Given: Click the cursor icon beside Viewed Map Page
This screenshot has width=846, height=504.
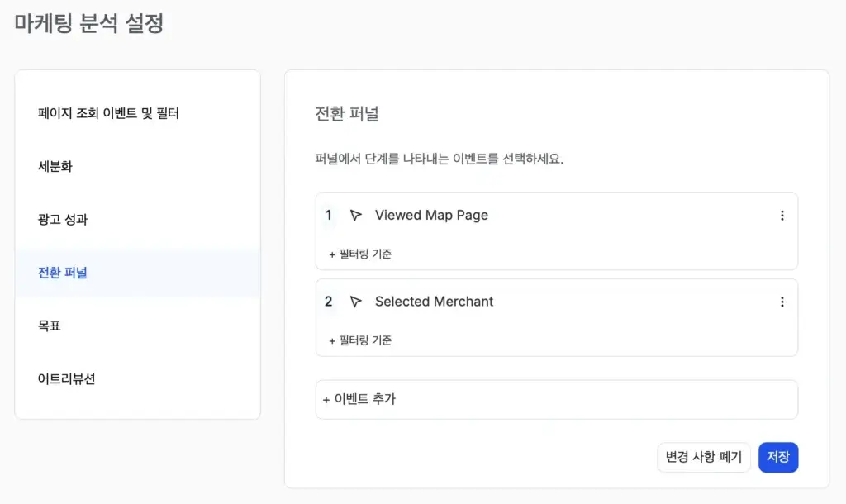Looking at the screenshot, I should pyautogui.click(x=355, y=216).
